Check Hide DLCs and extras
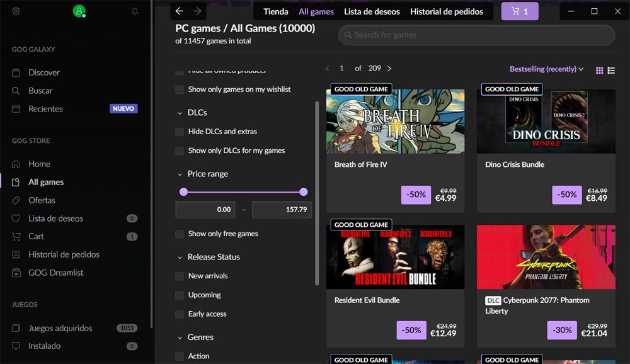This screenshot has height=364, width=630. pos(180,132)
